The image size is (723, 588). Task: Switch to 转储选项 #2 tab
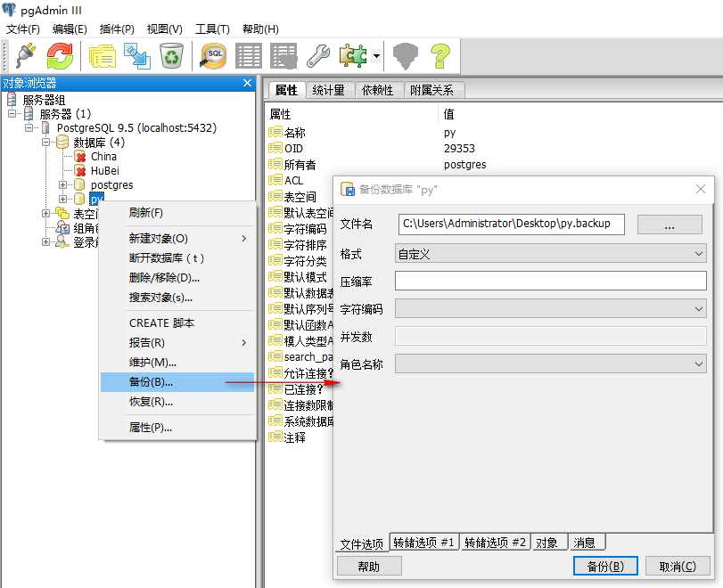pos(495,543)
